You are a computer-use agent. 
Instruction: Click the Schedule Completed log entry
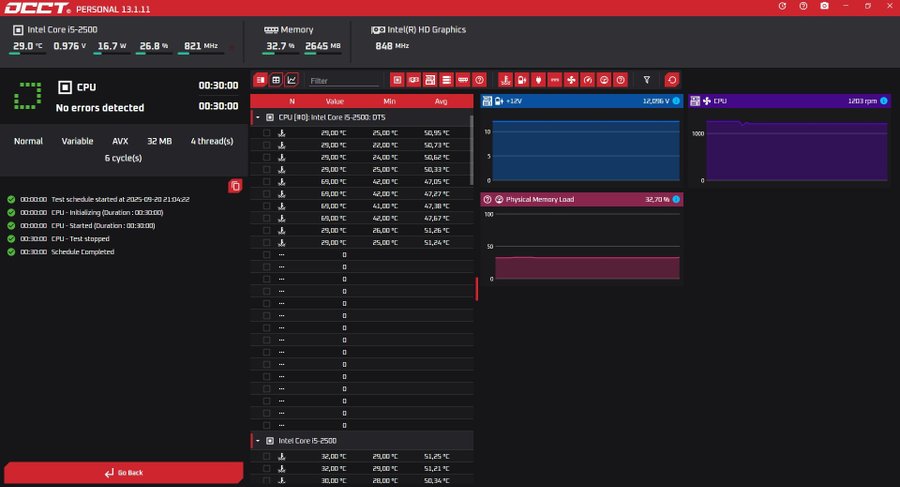coord(82,252)
